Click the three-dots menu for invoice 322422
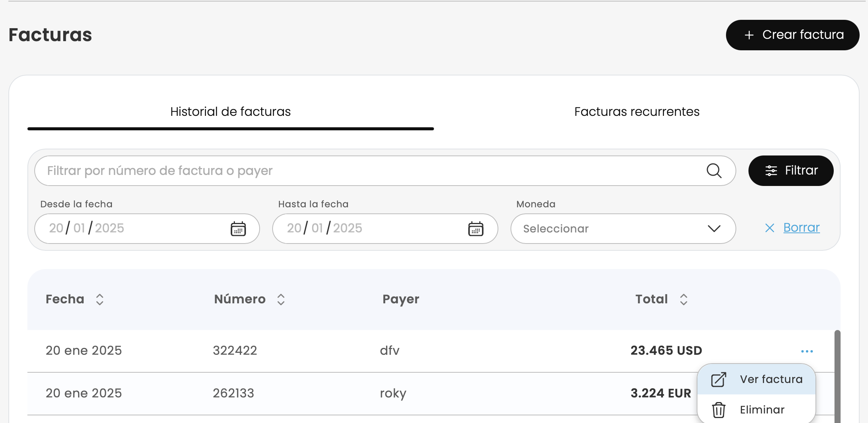Image resolution: width=868 pixels, height=423 pixels. (x=807, y=351)
